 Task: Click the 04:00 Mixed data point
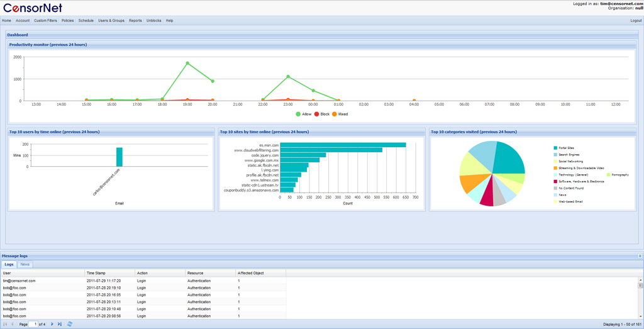[414, 101]
